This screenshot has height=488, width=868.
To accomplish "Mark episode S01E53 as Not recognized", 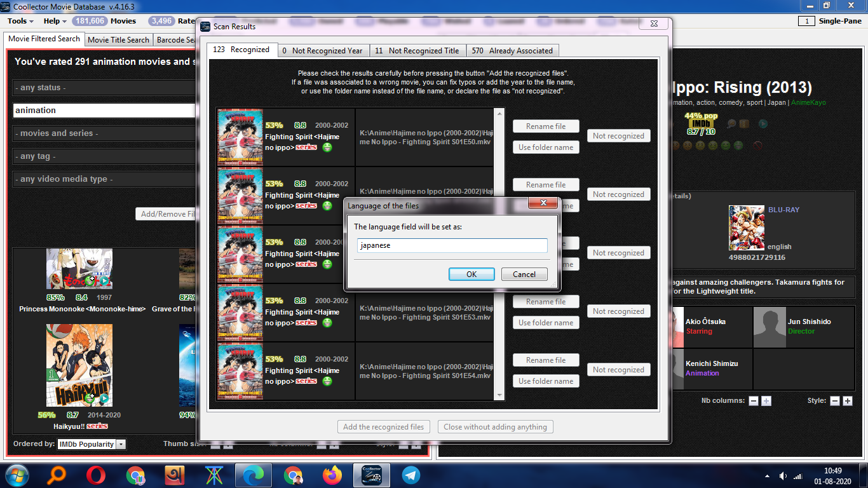I will (x=619, y=311).
